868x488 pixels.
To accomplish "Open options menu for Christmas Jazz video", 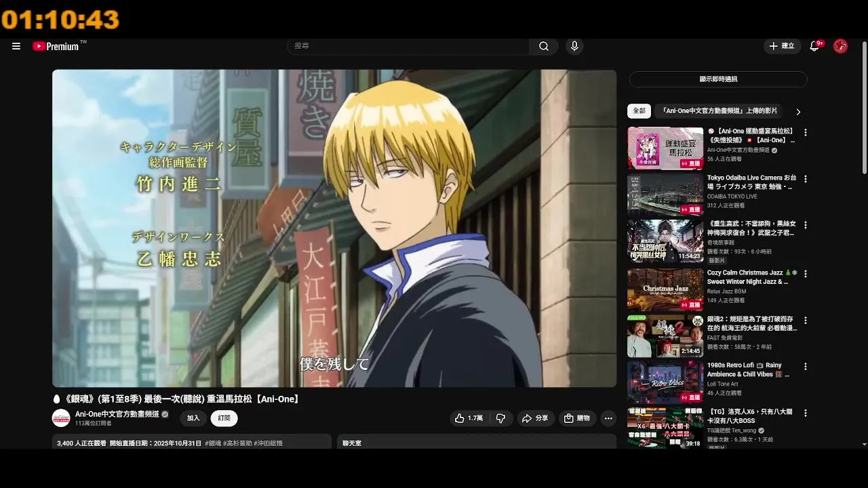I will (x=806, y=274).
